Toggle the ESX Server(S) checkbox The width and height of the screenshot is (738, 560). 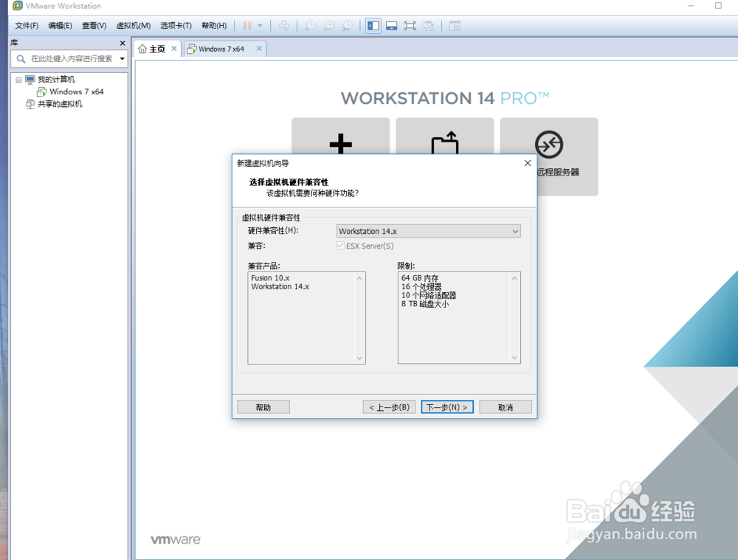[340, 246]
